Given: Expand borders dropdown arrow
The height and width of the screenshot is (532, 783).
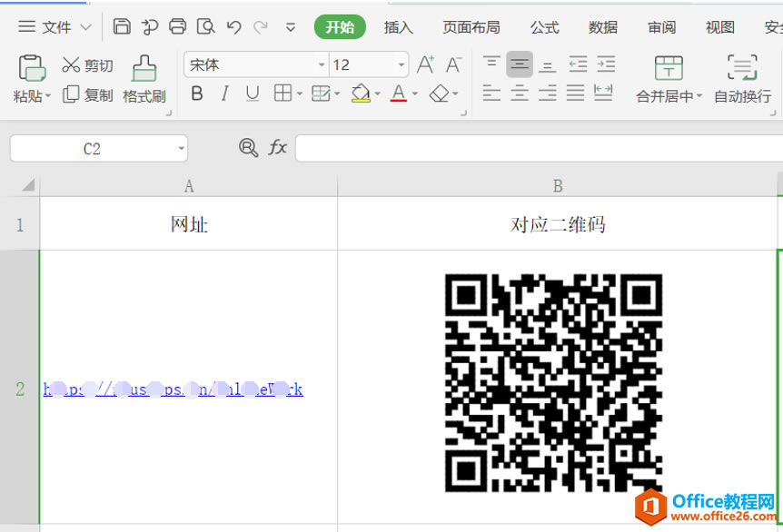Looking at the screenshot, I should point(299,94).
